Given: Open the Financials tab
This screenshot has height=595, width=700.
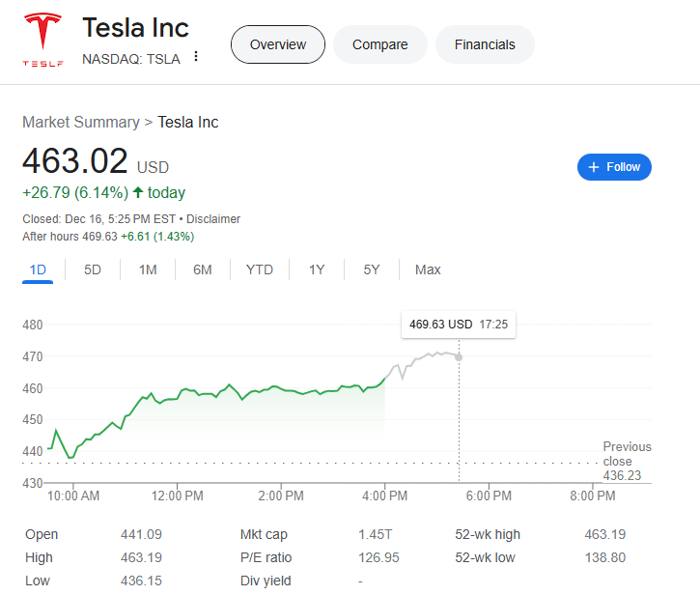Looking at the screenshot, I should pyautogui.click(x=485, y=44).
